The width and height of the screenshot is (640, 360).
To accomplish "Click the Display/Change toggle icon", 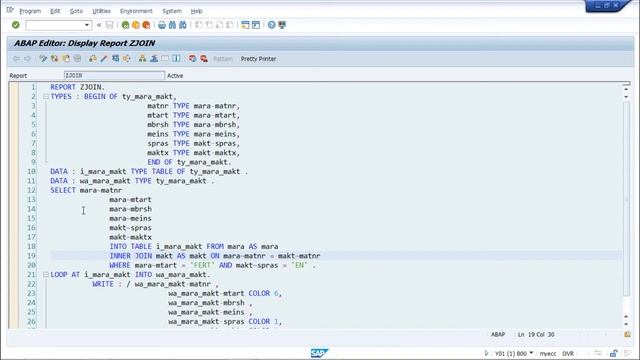I will pyautogui.click(x=43, y=59).
